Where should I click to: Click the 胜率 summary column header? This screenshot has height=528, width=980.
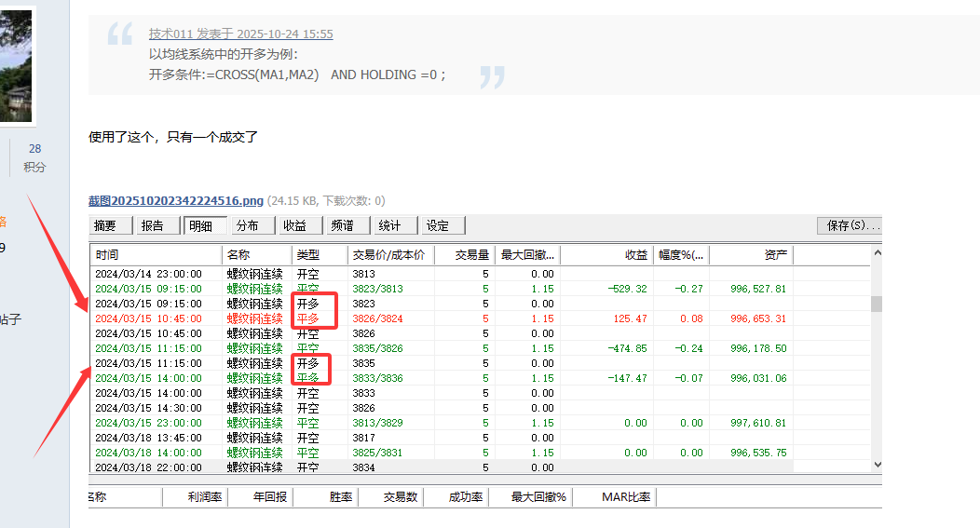[326, 497]
